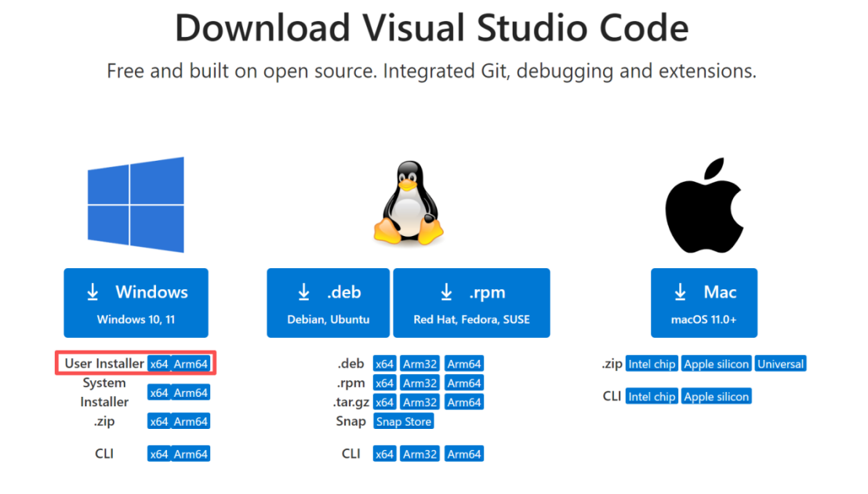
Task: Open the Snap Store link
Action: (404, 421)
